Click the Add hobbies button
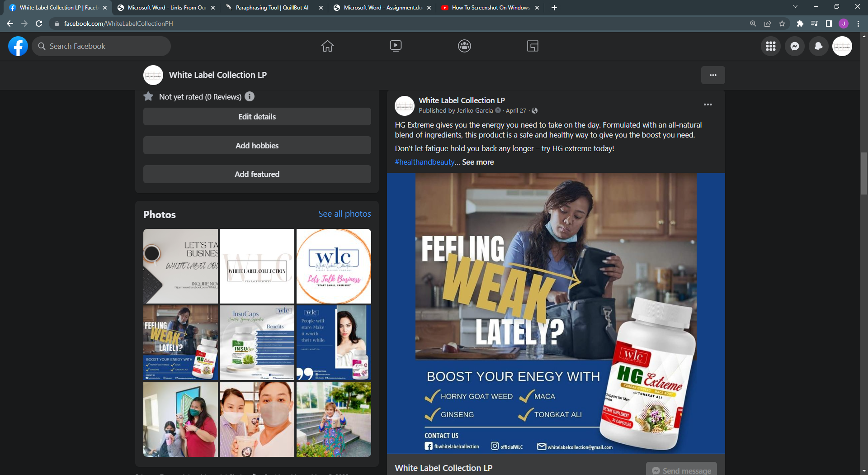 pyautogui.click(x=257, y=146)
